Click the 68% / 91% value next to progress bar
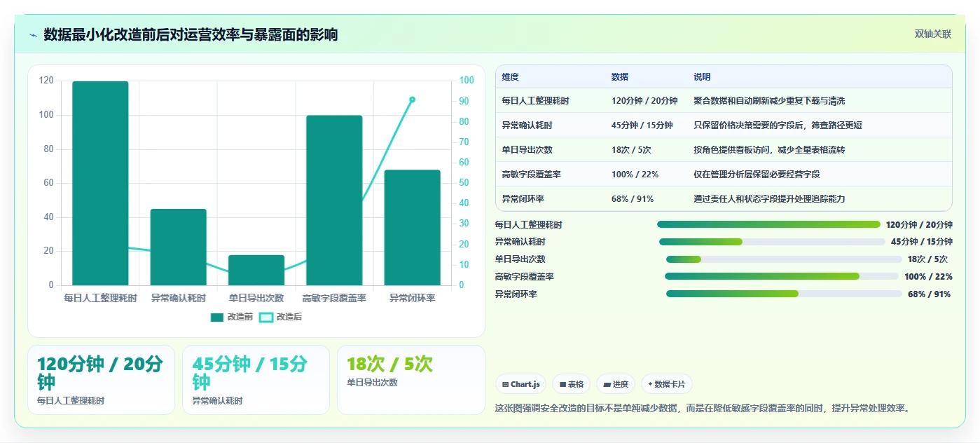Viewport: 980px width, 443px height. coord(929,294)
